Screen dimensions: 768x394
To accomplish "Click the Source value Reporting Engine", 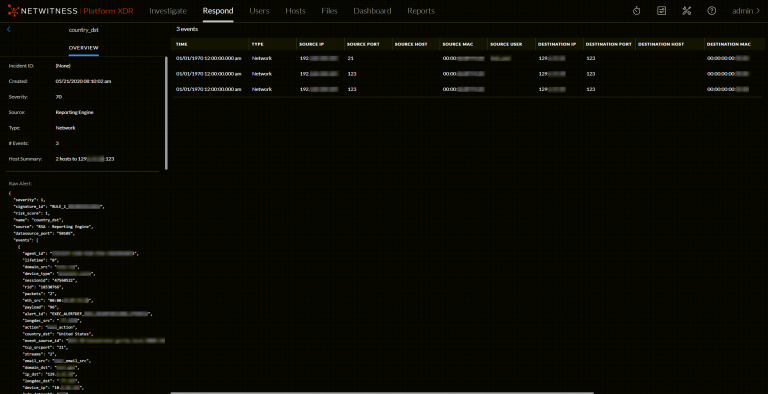I will coord(74,112).
